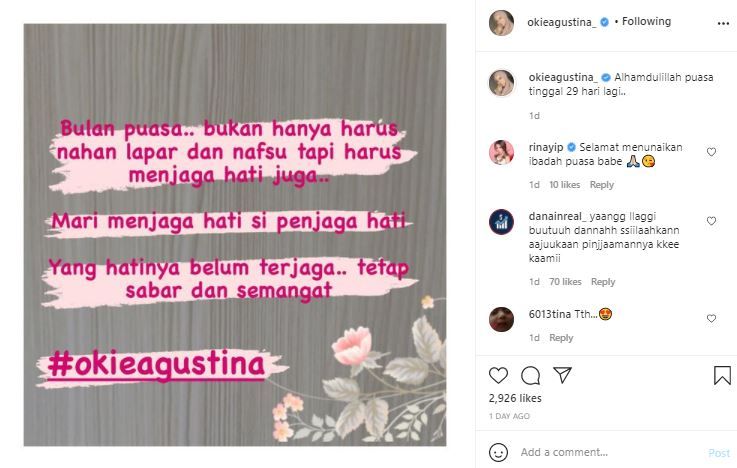Click the Post button
737x468 pixels.
pos(719,453)
